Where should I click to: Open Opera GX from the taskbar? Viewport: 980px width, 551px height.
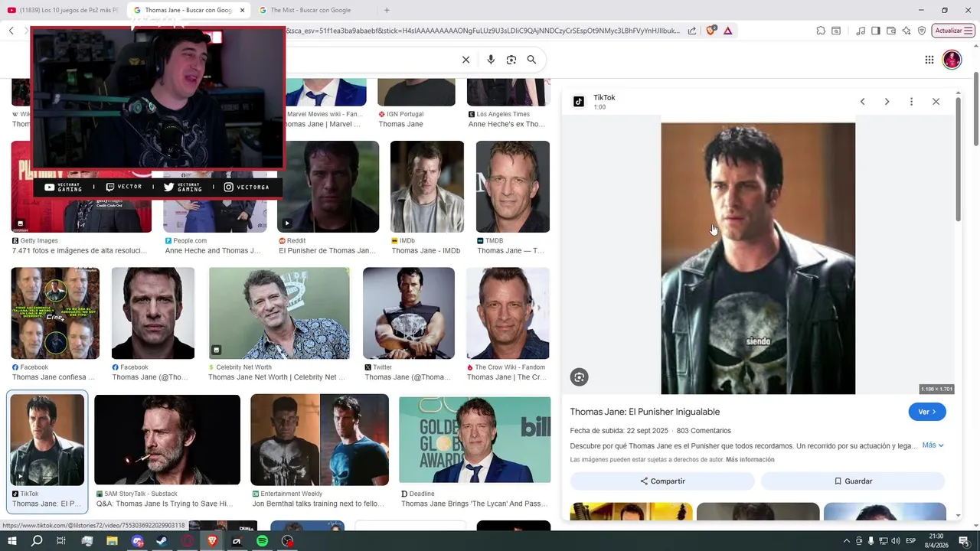click(x=187, y=541)
